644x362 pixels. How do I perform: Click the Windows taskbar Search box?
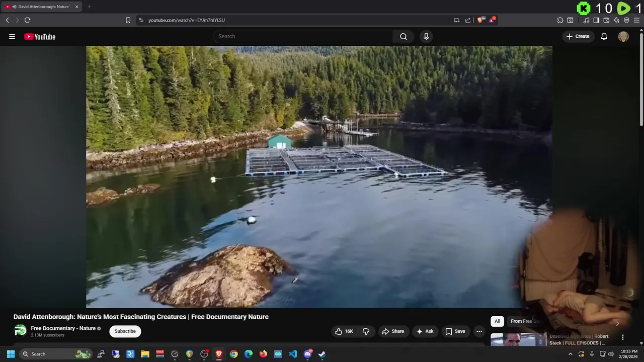[56, 354]
